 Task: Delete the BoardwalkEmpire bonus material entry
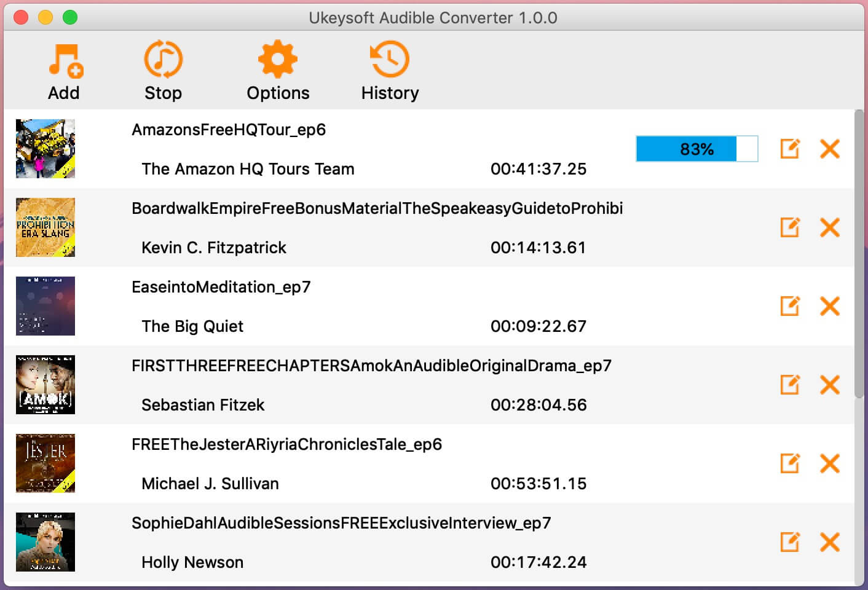tap(830, 227)
